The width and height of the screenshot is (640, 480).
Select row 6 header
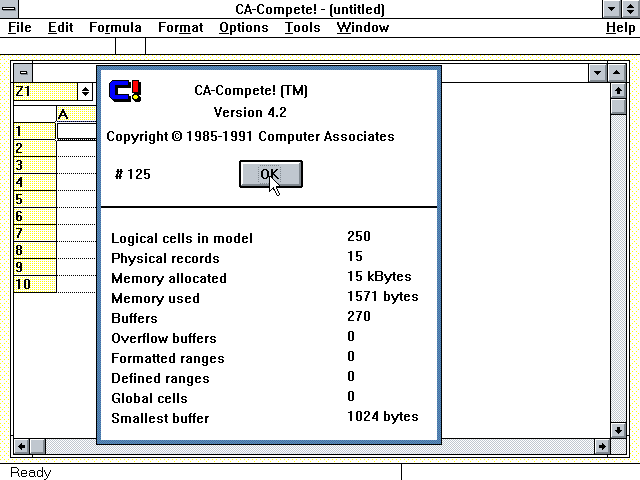point(35,216)
